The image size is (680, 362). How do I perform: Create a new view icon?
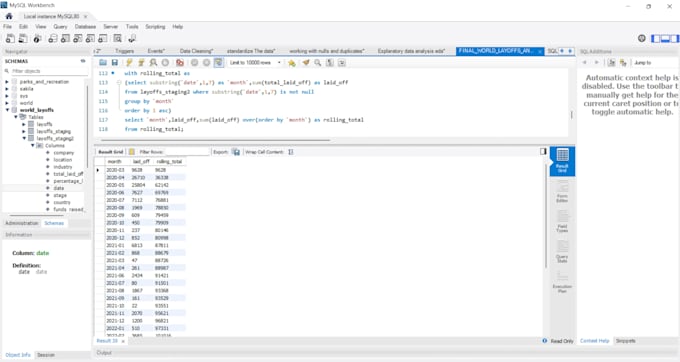tap(78, 39)
